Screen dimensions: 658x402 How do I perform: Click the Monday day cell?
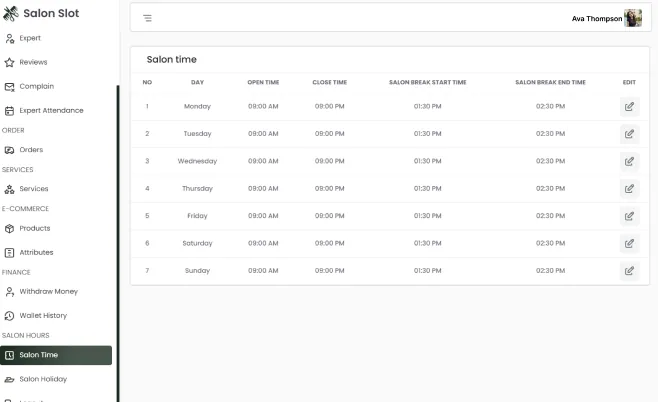(x=197, y=107)
